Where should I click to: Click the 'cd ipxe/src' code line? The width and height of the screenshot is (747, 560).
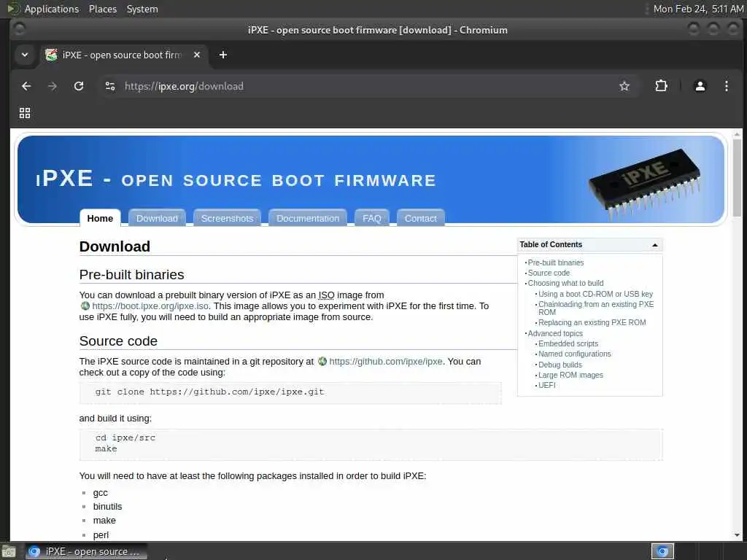(125, 437)
